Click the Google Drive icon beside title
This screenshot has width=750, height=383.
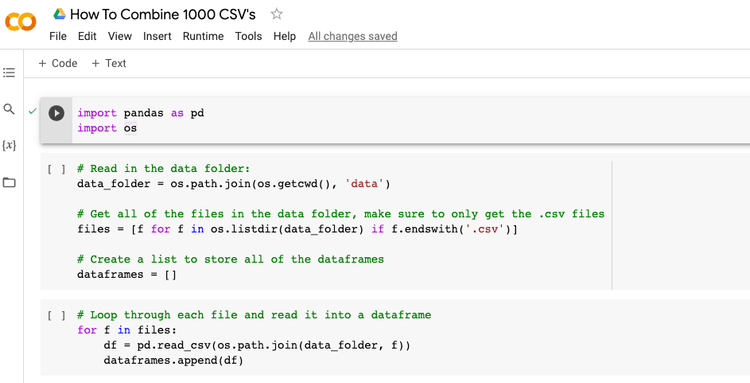[x=59, y=14]
